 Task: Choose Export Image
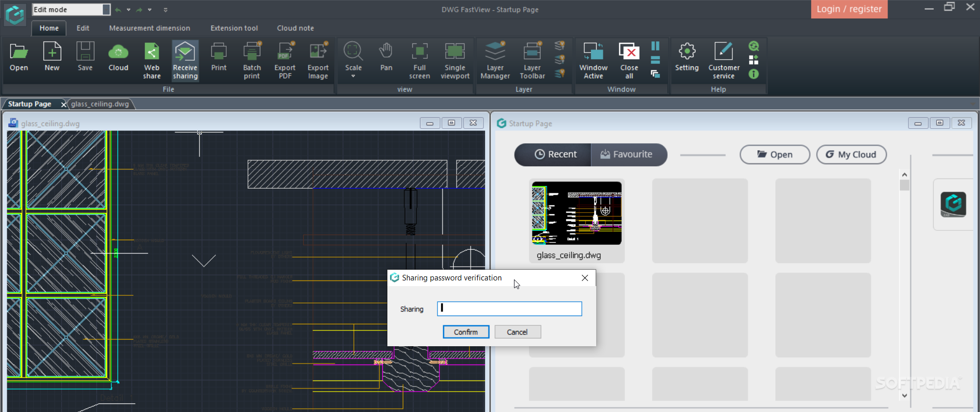(x=318, y=61)
